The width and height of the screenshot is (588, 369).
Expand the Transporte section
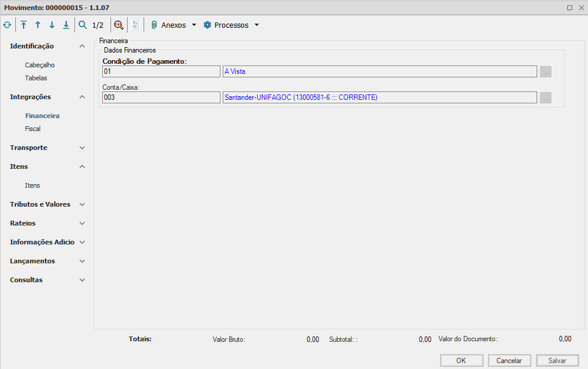coord(82,148)
